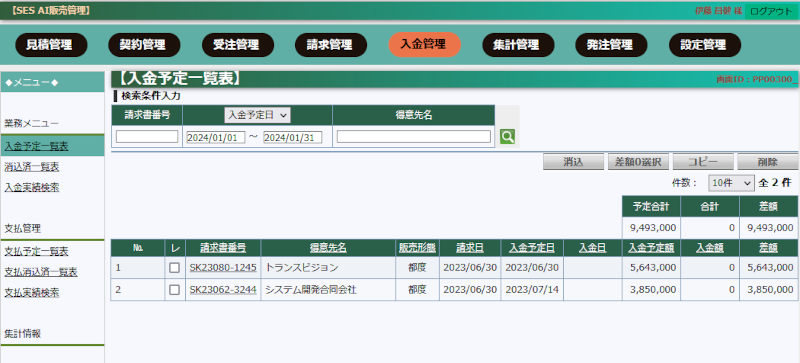Open invoice link SK23062-3244
This screenshot has width=800, height=363.
223,289
